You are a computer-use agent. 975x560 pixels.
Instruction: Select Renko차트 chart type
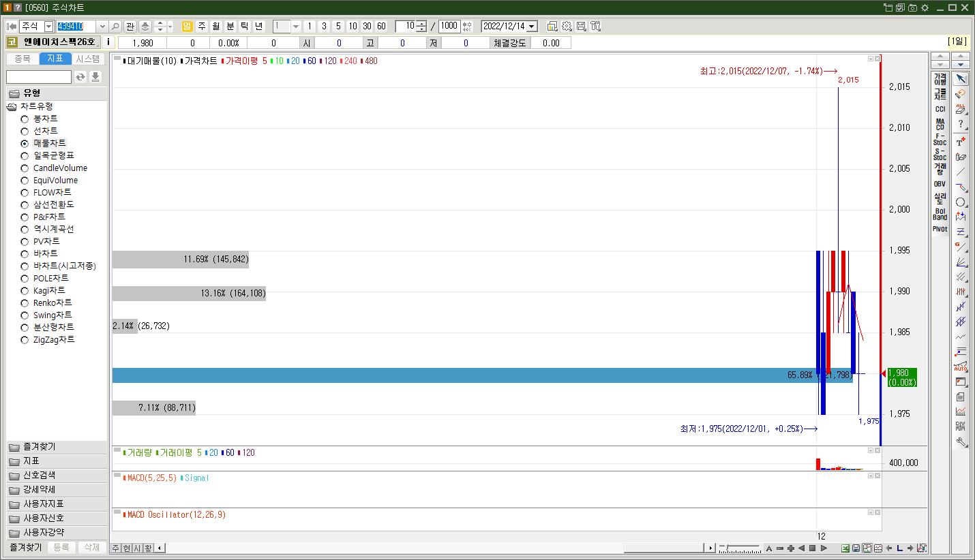pyautogui.click(x=25, y=303)
